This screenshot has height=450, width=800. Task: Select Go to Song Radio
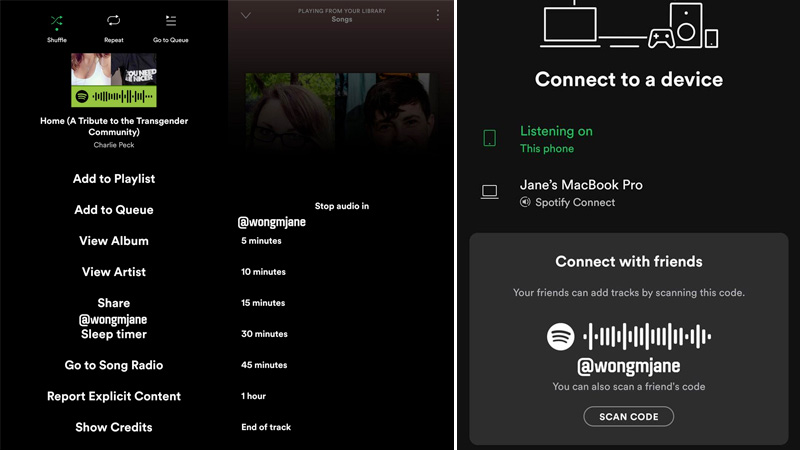click(114, 365)
